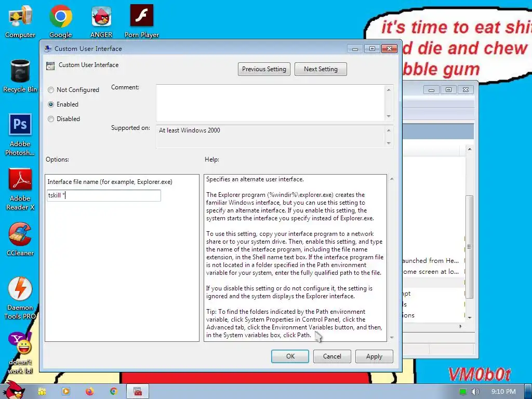
Task: Click inside the Comment text box
Action: 270,103
